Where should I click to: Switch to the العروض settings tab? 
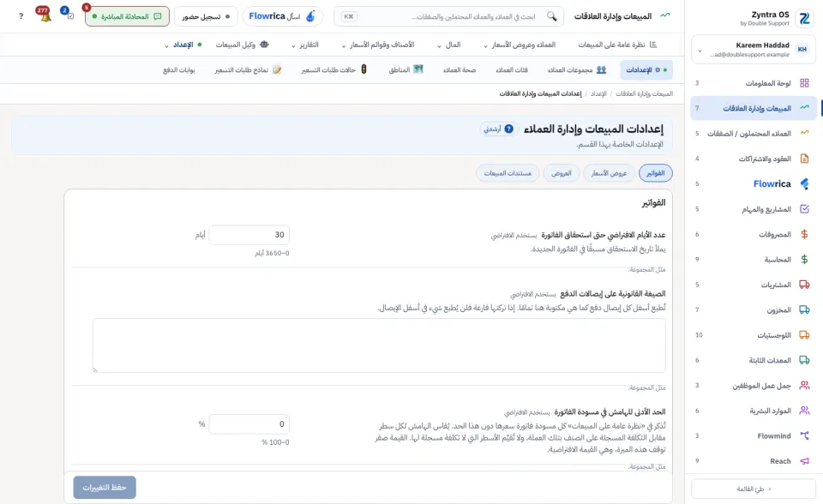tap(561, 173)
